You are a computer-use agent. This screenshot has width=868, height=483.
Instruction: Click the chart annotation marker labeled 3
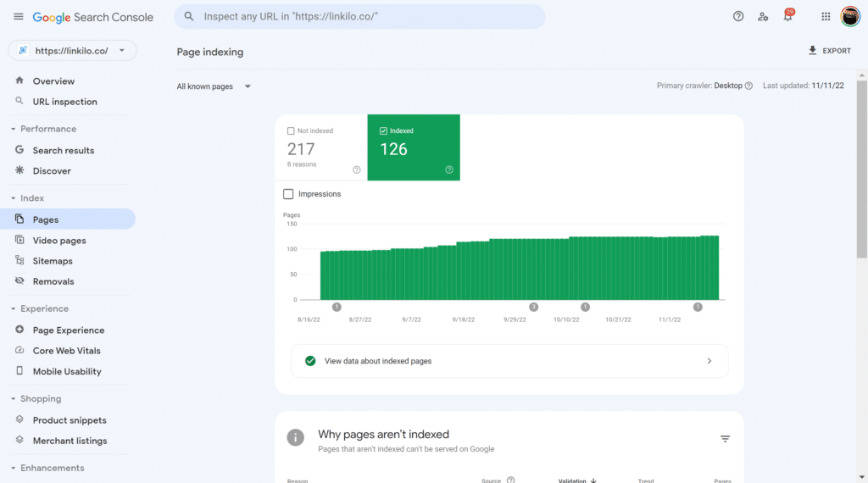534,307
